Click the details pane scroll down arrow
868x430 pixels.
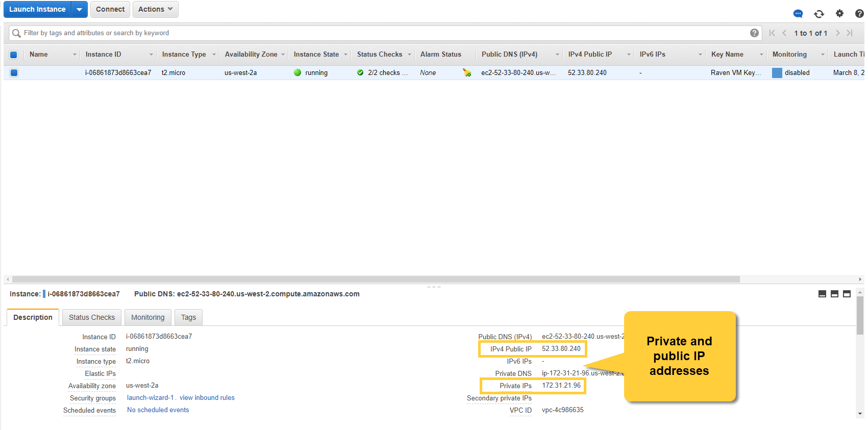860,414
